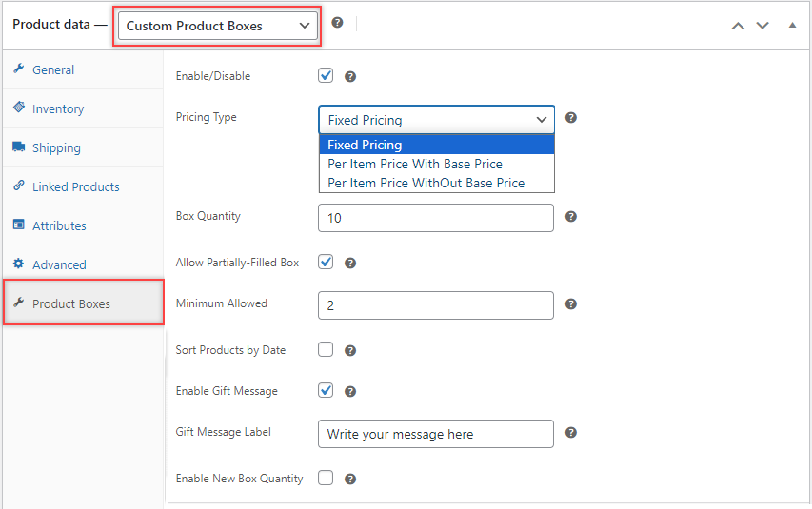Collapse Product data panel with triangle toggle
The width and height of the screenshot is (812, 509).
click(792, 25)
